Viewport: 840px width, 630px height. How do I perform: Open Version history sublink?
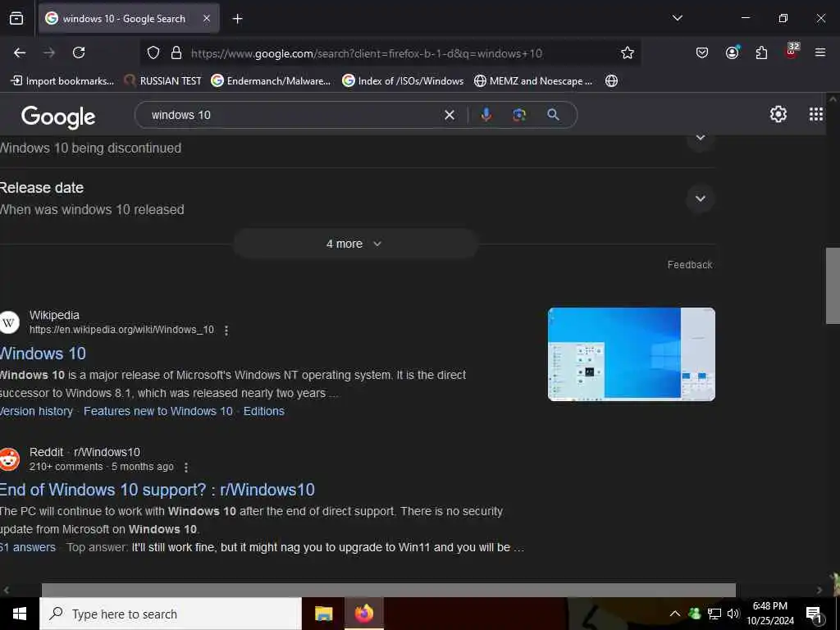coord(36,412)
